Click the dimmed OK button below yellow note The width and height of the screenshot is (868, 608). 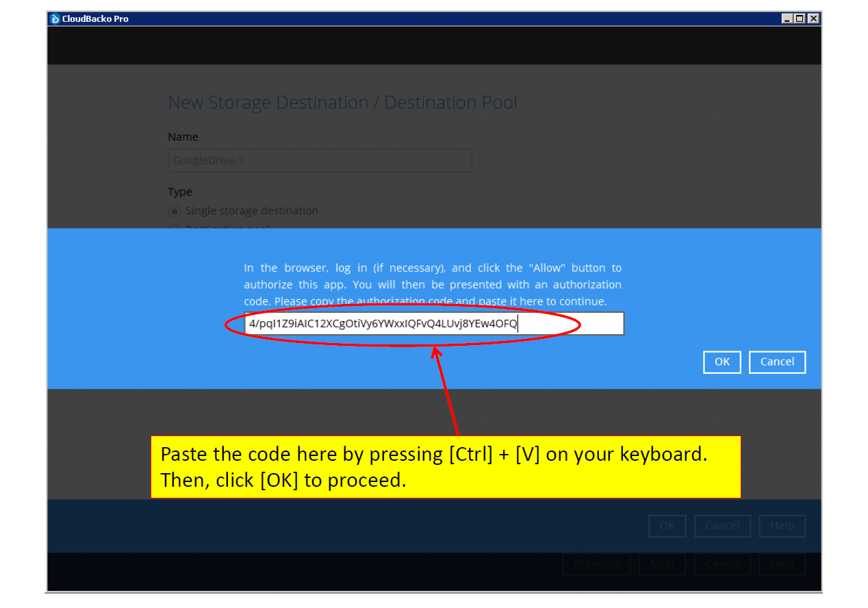[667, 526]
